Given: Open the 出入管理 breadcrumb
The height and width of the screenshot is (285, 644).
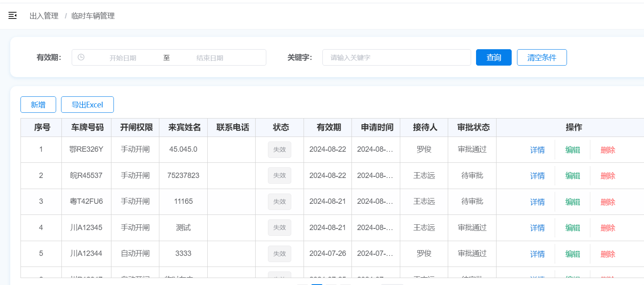Looking at the screenshot, I should 44,16.
